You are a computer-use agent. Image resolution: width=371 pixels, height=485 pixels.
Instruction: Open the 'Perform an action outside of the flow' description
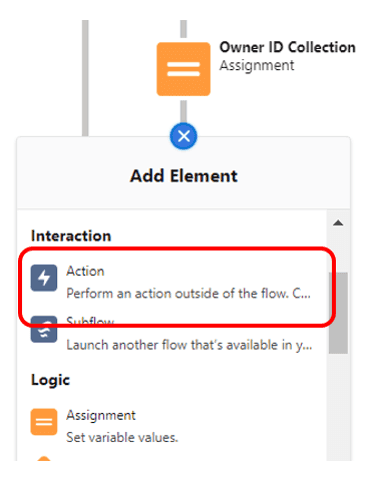(x=188, y=294)
